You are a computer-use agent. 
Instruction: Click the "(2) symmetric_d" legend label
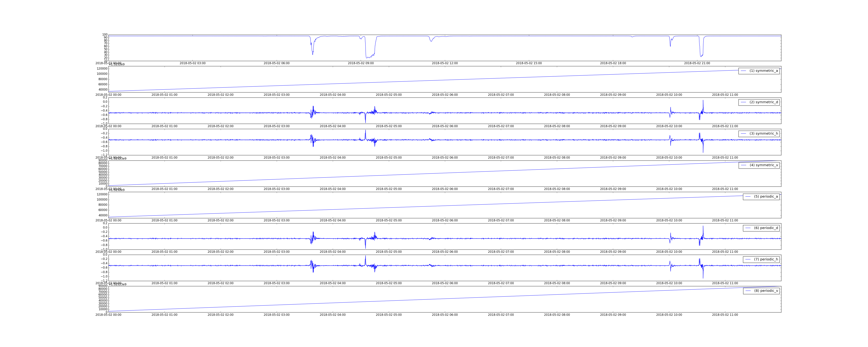tap(763, 102)
